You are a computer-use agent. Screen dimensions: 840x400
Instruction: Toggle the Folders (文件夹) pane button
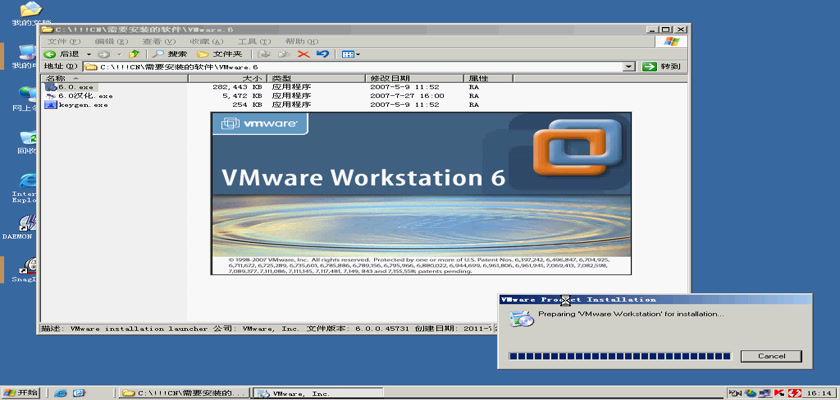[219, 54]
